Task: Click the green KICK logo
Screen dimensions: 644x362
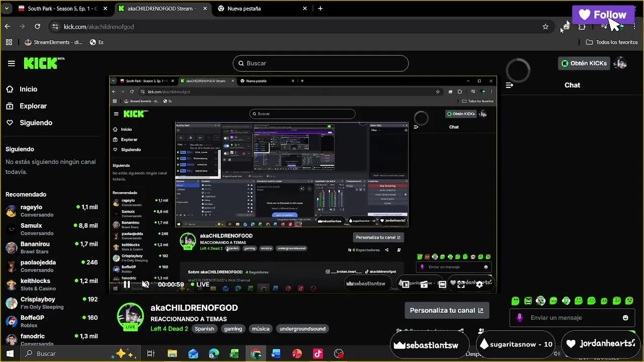Action: 44,63
